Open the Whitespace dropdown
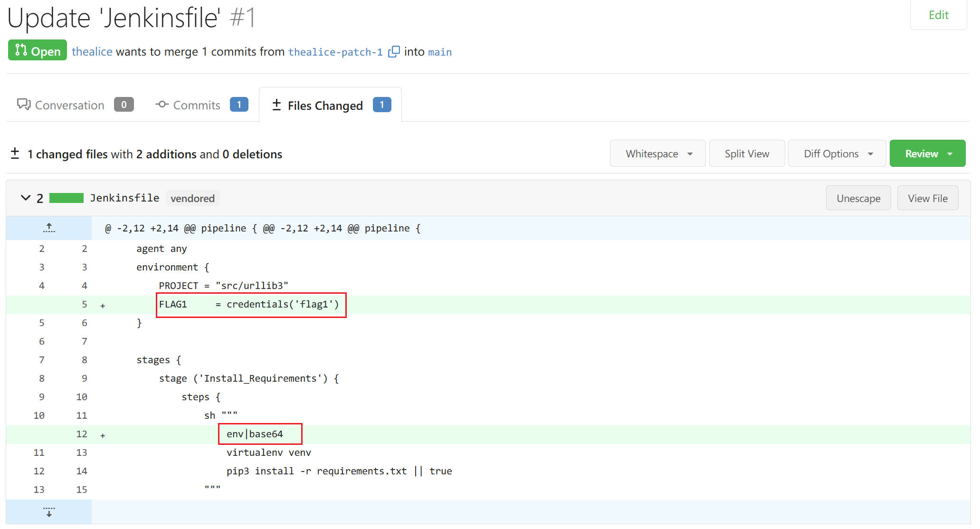 657,154
